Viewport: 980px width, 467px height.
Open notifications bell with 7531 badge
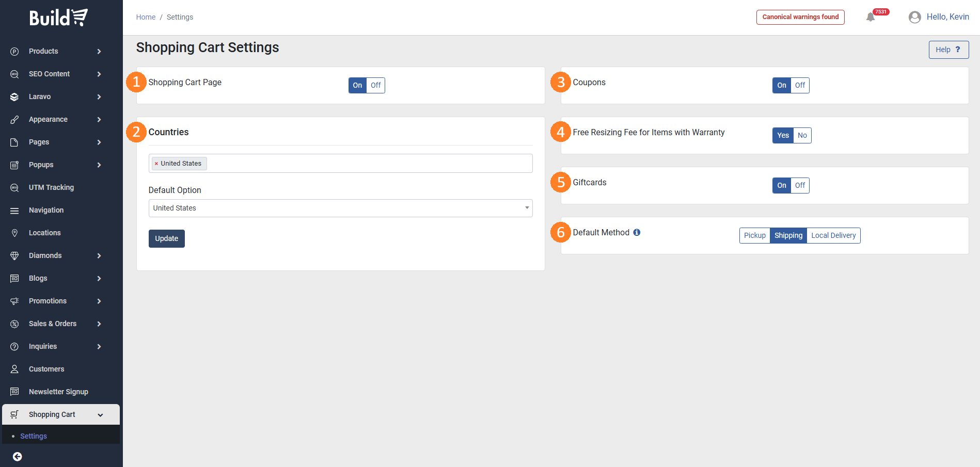click(x=871, y=17)
